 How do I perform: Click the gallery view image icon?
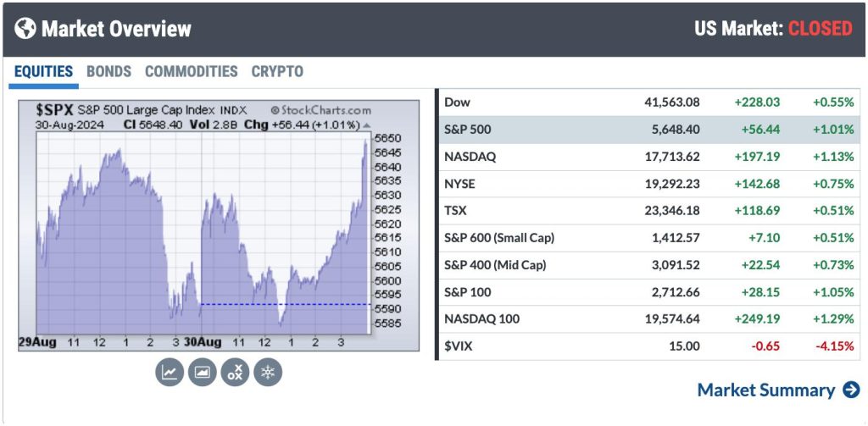[202, 372]
